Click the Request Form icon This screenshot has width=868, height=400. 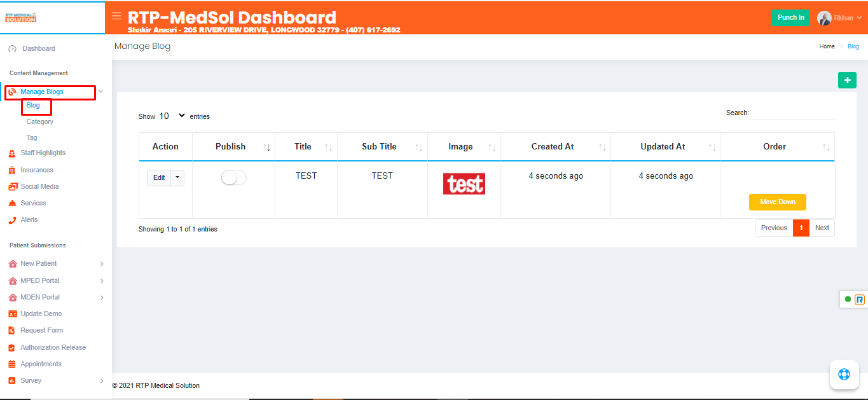(12, 331)
